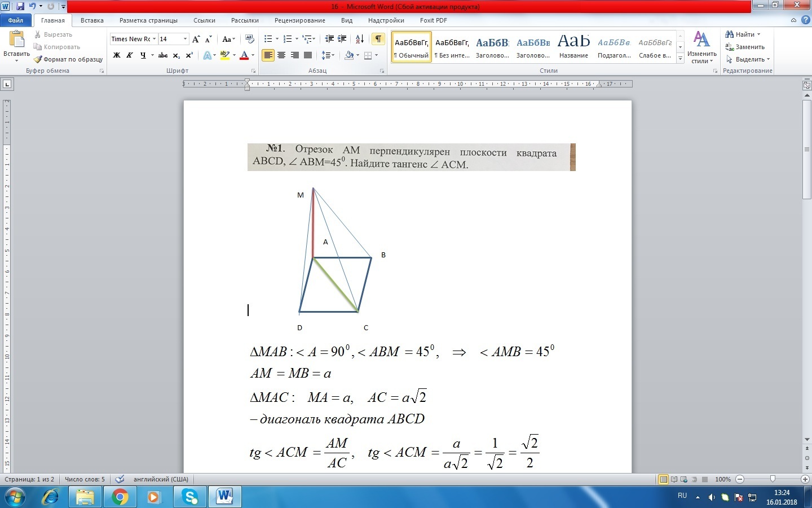The image size is (812, 508).
Task: Open Internet Explorer from the taskbar
Action: [x=51, y=497]
